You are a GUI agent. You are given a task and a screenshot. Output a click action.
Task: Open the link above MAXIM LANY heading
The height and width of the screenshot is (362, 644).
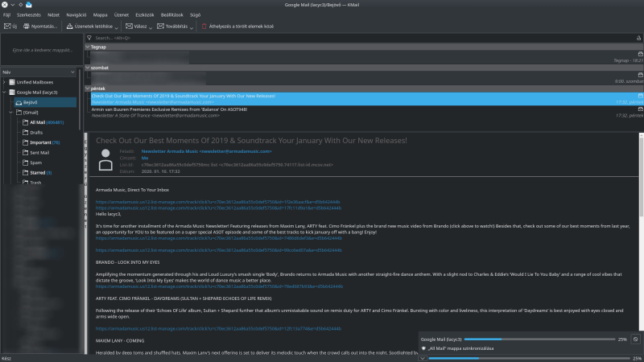coord(218,329)
